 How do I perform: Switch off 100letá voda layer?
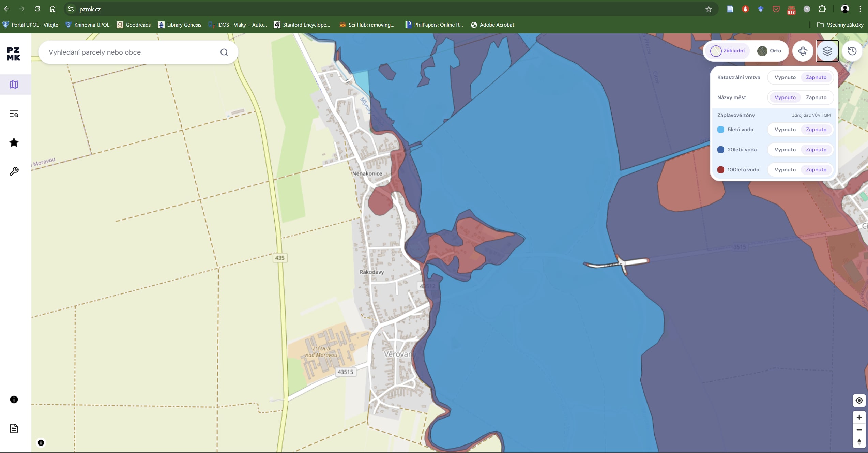pos(785,170)
